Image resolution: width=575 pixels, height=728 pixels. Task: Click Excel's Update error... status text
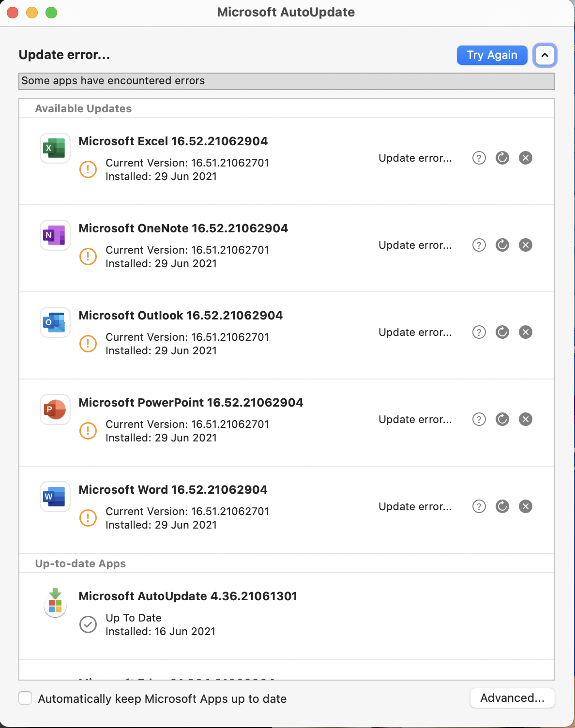click(x=415, y=158)
